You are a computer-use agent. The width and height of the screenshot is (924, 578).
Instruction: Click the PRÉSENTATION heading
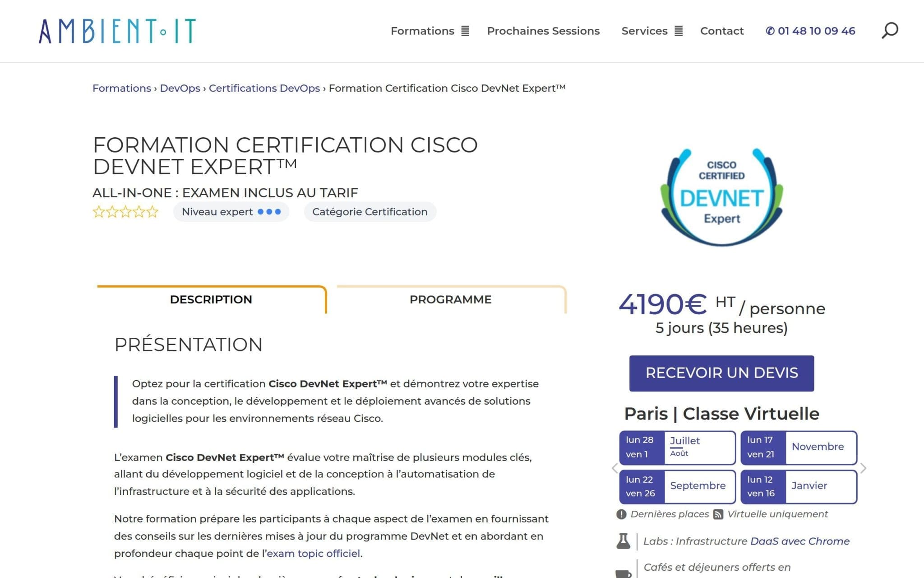188,345
